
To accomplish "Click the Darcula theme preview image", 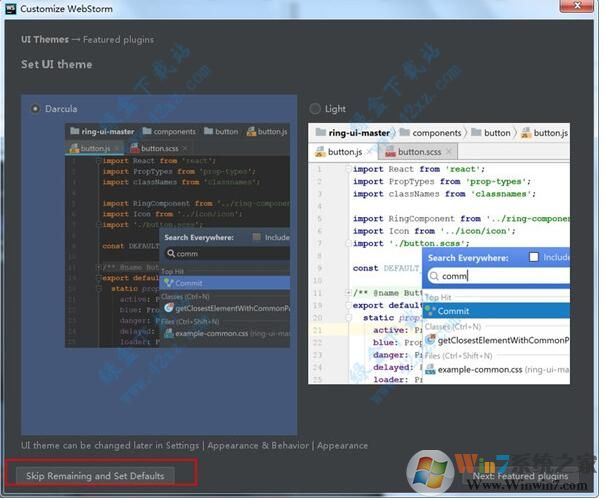I will 177,236.
